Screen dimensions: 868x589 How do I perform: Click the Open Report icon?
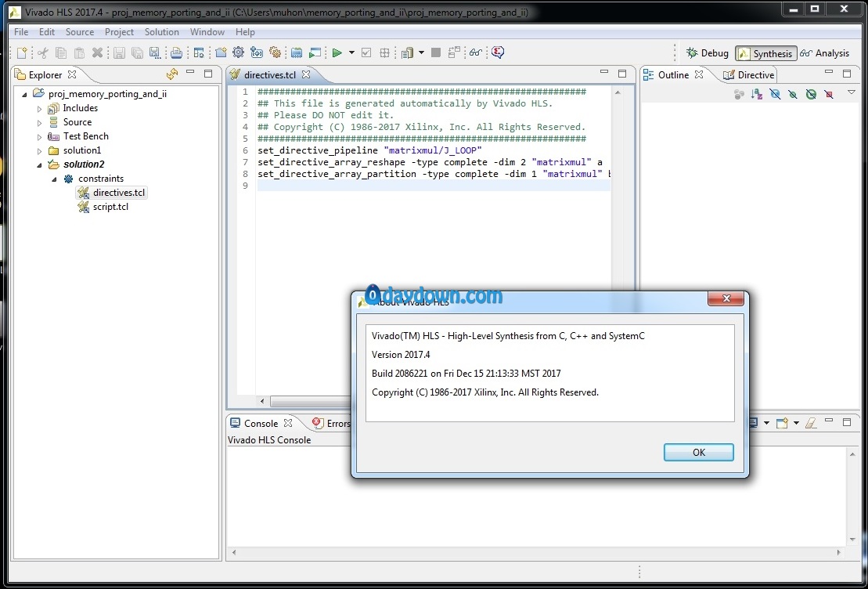[408, 52]
